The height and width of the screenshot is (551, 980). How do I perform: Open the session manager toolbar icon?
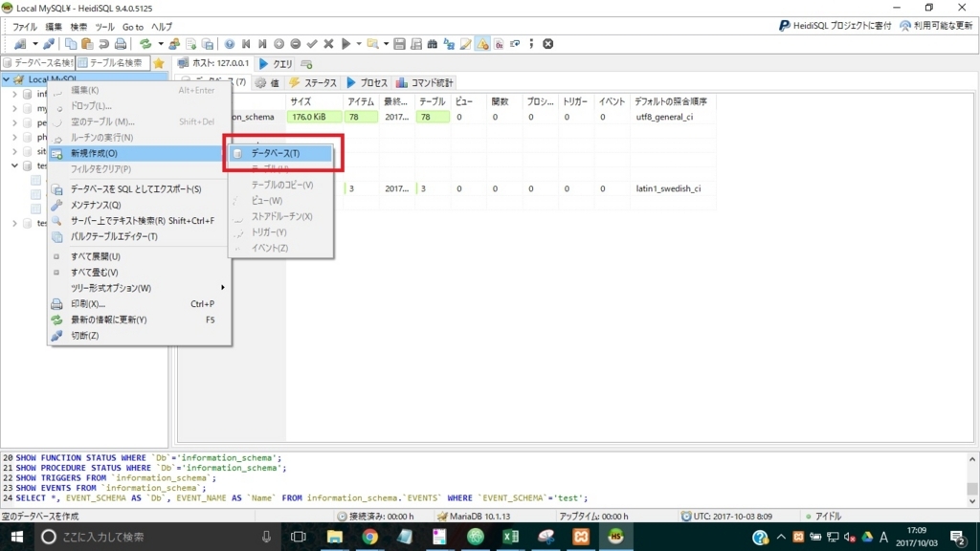pyautogui.click(x=21, y=44)
